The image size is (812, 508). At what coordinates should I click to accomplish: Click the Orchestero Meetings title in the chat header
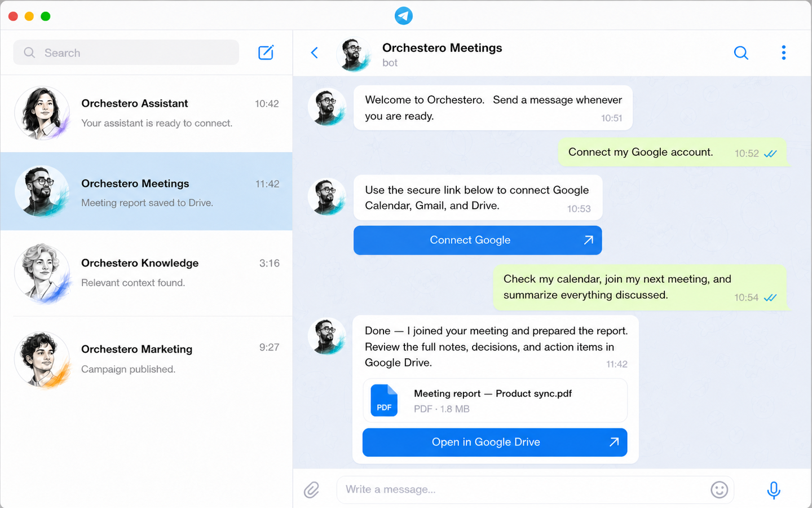click(x=442, y=48)
